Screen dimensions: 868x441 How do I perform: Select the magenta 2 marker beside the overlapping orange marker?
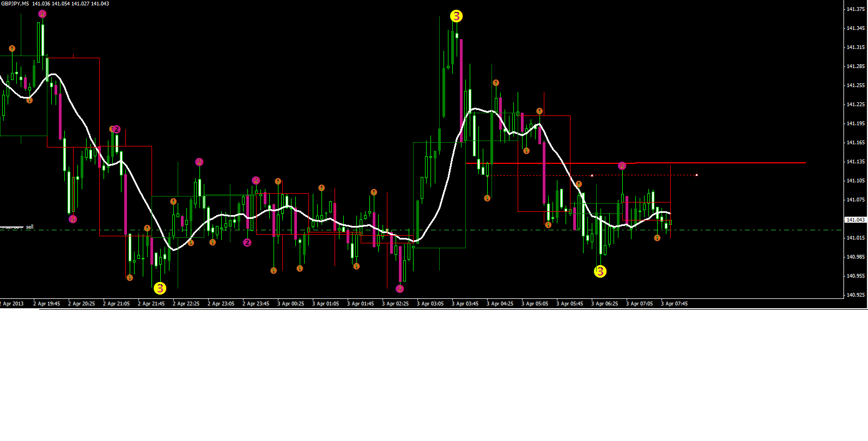tap(117, 130)
